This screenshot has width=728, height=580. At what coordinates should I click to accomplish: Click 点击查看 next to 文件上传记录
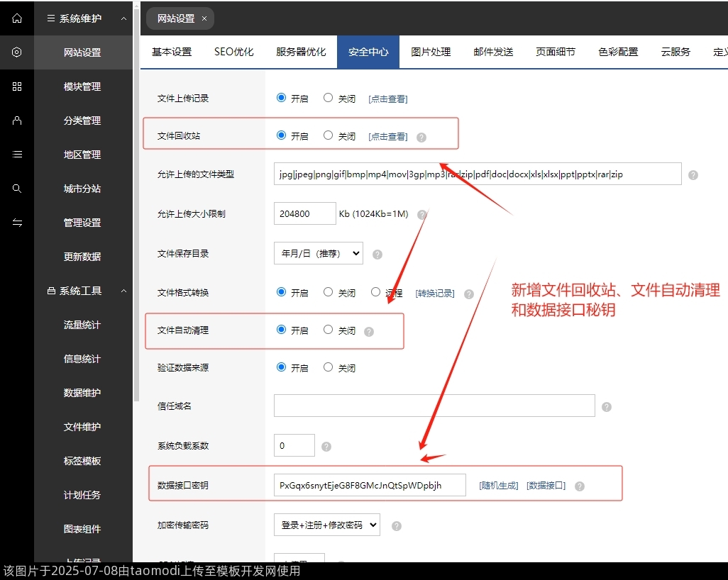(x=387, y=99)
